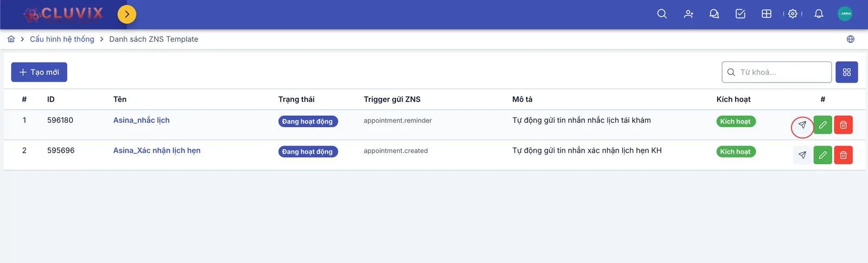Image resolution: width=868 pixels, height=263 pixels.
Task: Open Asina_nhắc lịch template link
Action: 142,120
